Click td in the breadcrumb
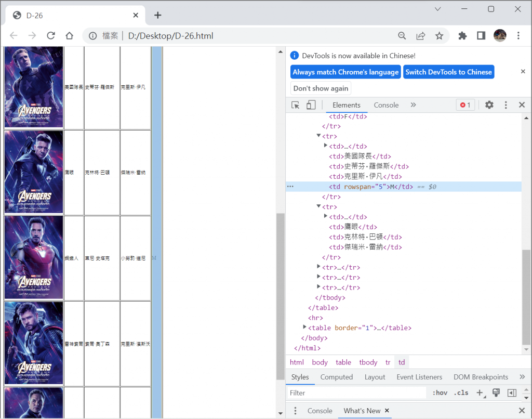532x419 pixels. (x=402, y=362)
